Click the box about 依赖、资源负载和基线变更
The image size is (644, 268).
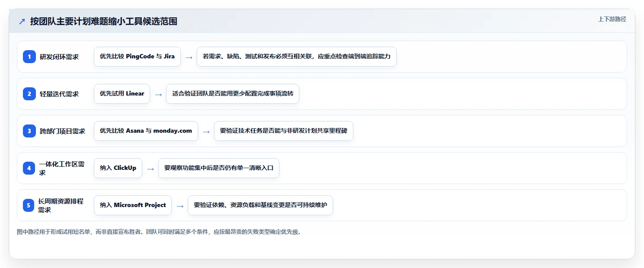pyautogui.click(x=260, y=205)
